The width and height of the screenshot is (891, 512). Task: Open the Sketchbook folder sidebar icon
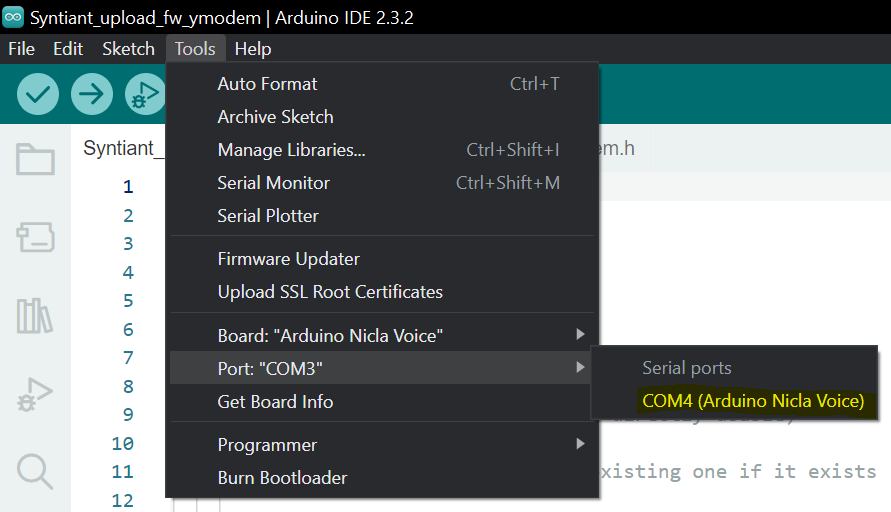[35, 159]
